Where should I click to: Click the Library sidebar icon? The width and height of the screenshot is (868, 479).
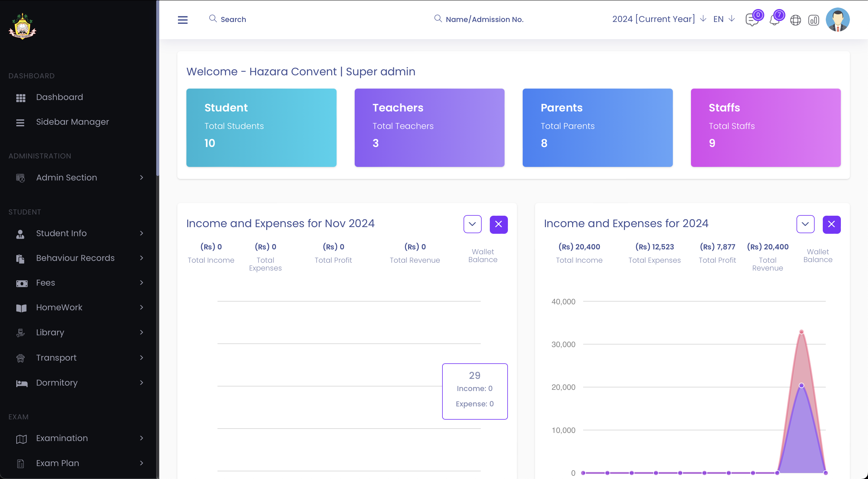tap(21, 332)
